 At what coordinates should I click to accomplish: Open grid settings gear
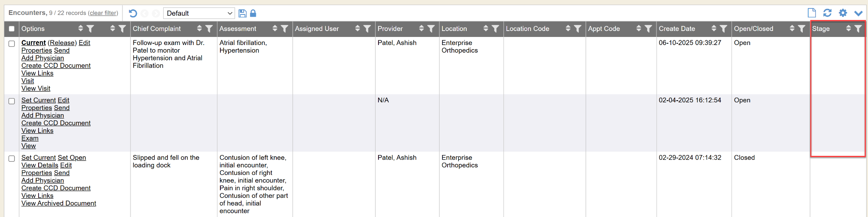(x=843, y=13)
